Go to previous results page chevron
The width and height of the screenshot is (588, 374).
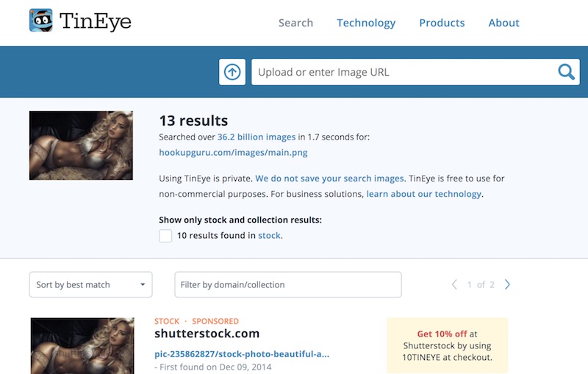click(454, 284)
